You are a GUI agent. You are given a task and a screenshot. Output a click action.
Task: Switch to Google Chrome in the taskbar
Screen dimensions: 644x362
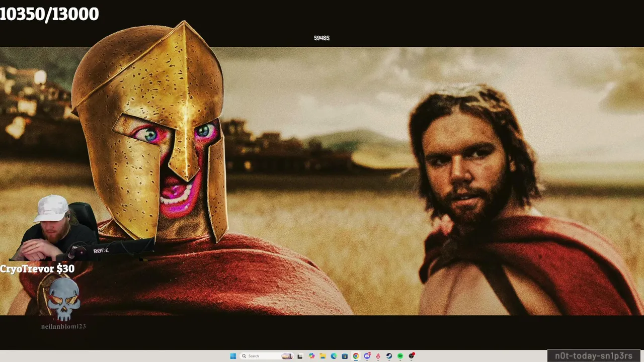pyautogui.click(x=356, y=356)
